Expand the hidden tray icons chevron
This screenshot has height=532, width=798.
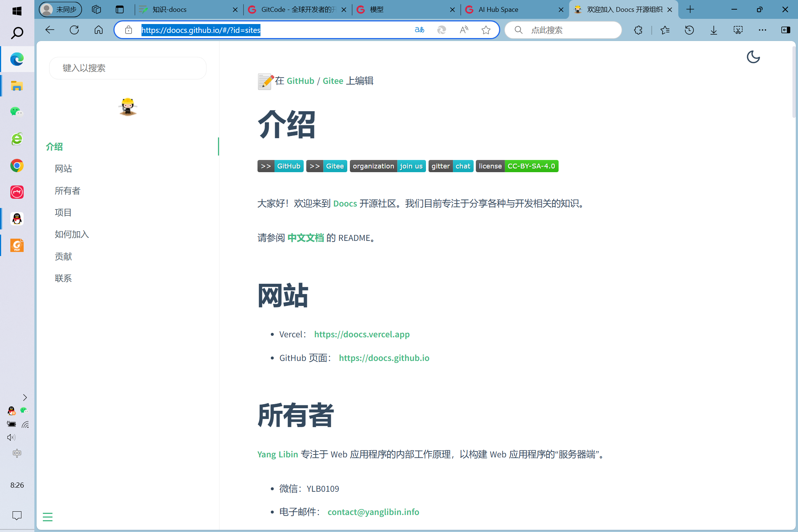coord(25,398)
